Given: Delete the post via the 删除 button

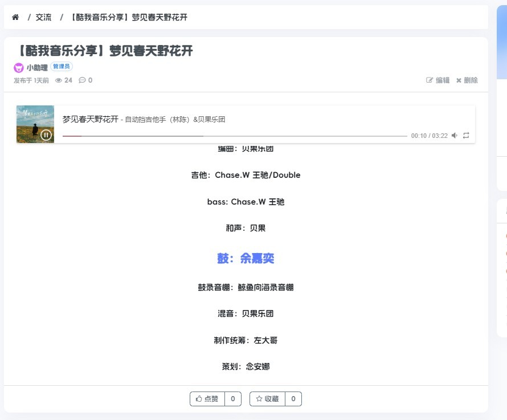Looking at the screenshot, I should point(467,80).
